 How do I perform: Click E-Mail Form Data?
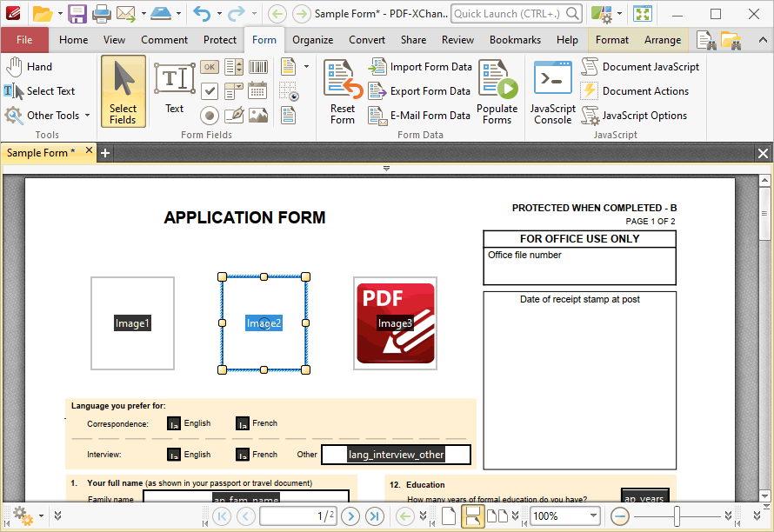click(419, 116)
